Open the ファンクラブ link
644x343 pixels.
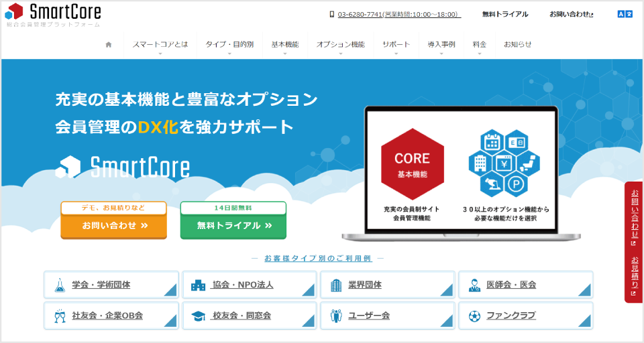point(511,316)
